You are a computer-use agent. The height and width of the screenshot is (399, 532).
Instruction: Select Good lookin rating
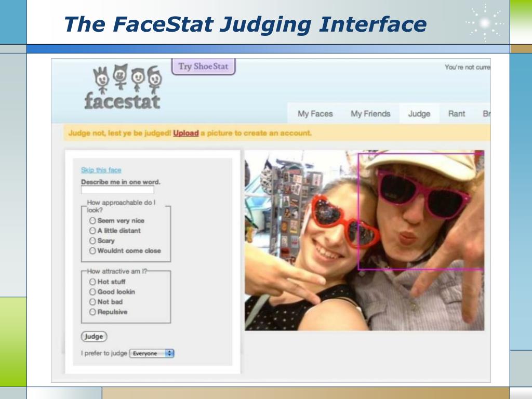[x=92, y=292]
